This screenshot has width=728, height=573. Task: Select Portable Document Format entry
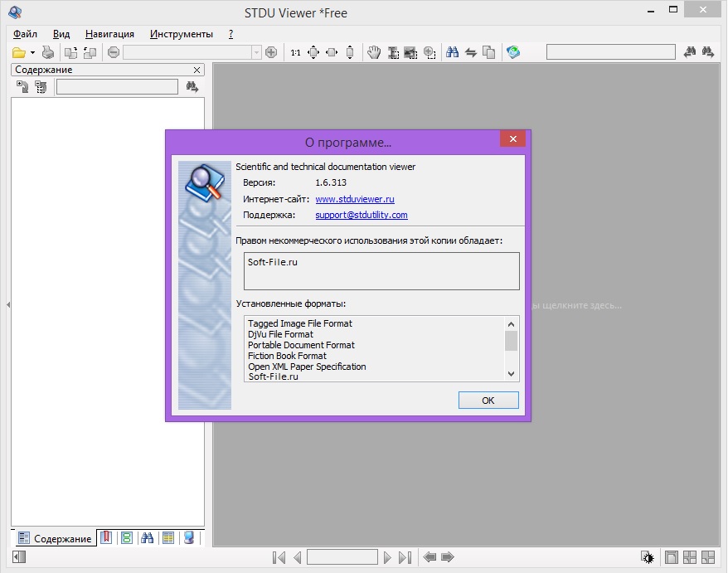pyautogui.click(x=301, y=345)
